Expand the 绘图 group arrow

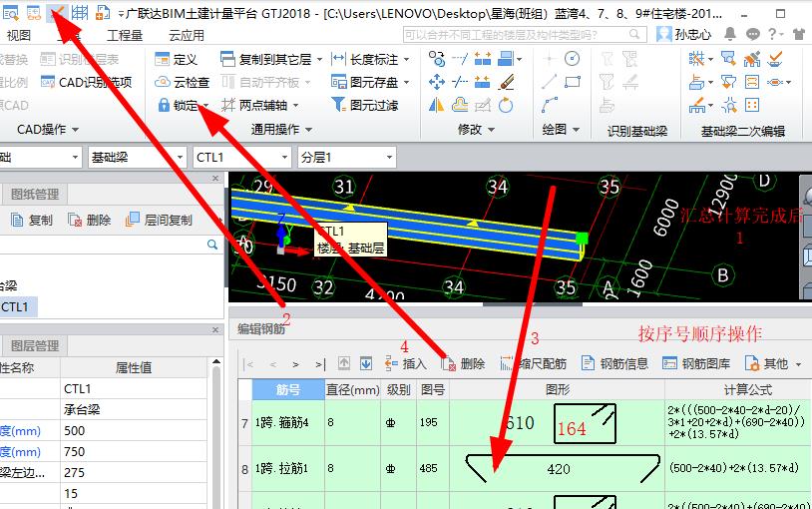[576, 130]
